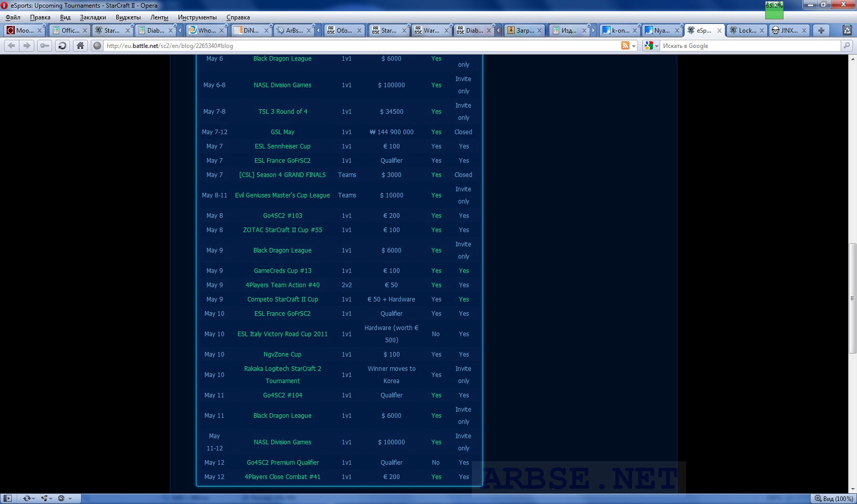Collapse tab group arrow before 'Who...' tab

click(x=180, y=31)
